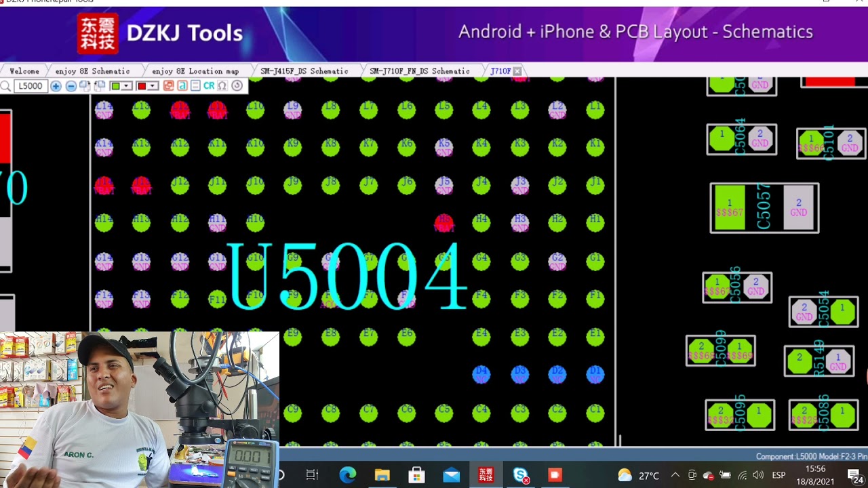Open the clock showing 15:56
This screenshot has height=488, width=868.
tap(815, 475)
